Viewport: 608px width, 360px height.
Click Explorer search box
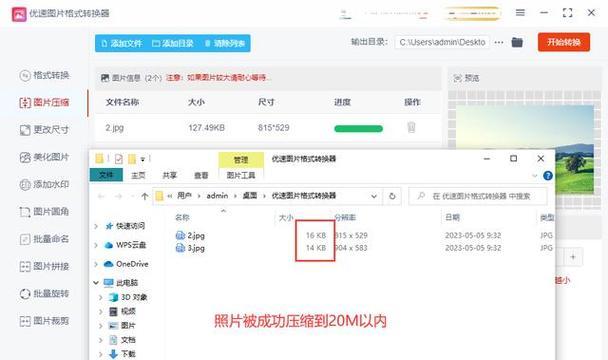pyautogui.click(x=478, y=196)
